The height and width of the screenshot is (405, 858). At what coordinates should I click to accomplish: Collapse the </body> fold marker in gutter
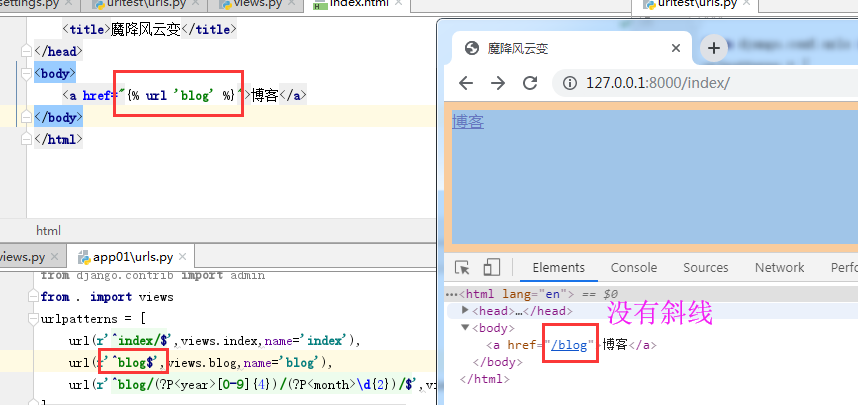point(26,117)
